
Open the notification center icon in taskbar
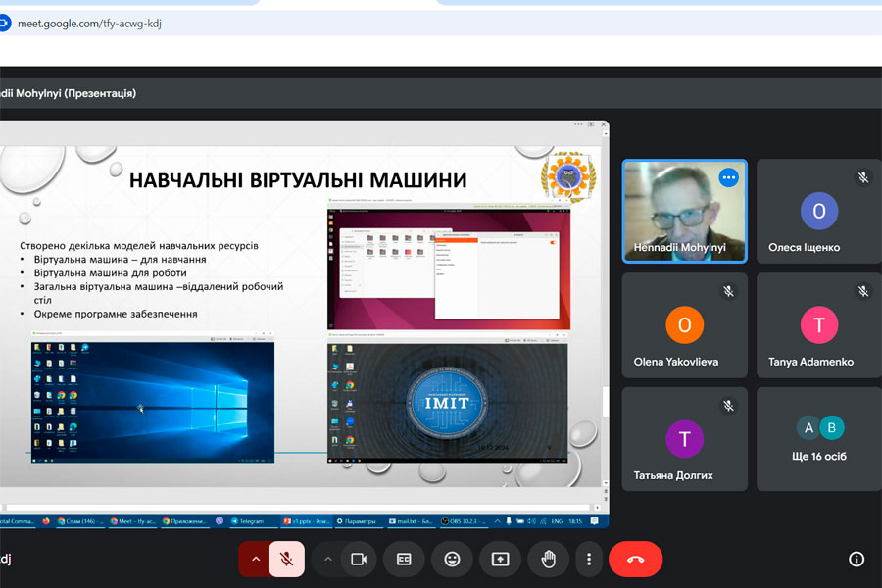[594, 521]
